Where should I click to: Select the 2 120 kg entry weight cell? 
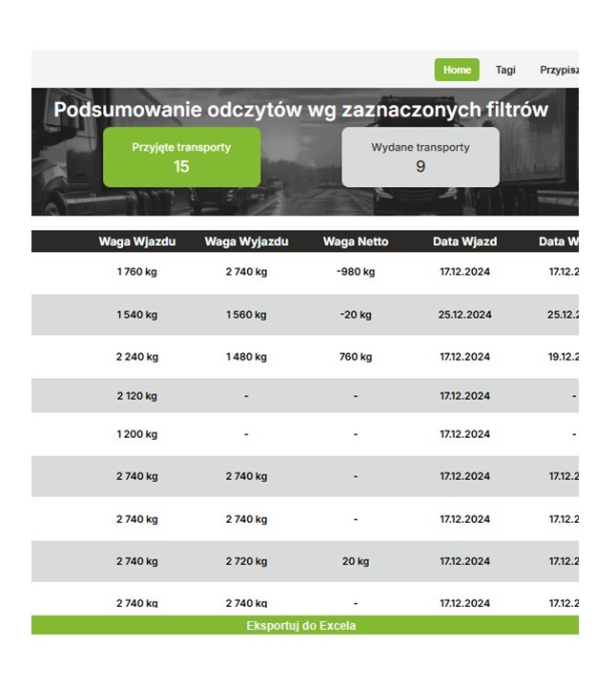[x=137, y=396]
